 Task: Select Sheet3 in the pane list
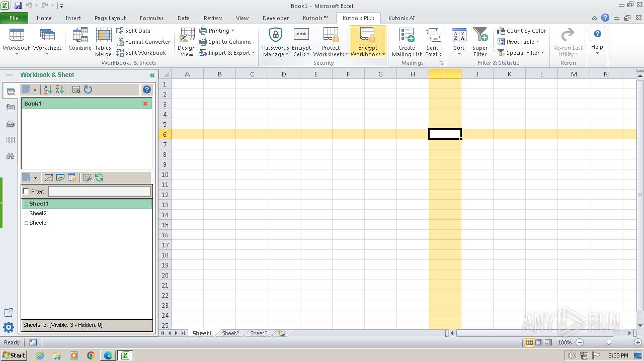[38, 223]
